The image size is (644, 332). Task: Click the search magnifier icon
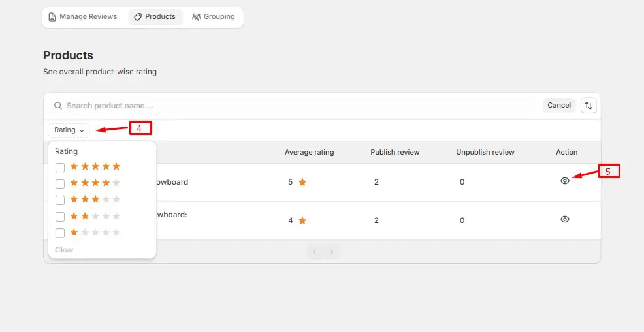pos(58,106)
